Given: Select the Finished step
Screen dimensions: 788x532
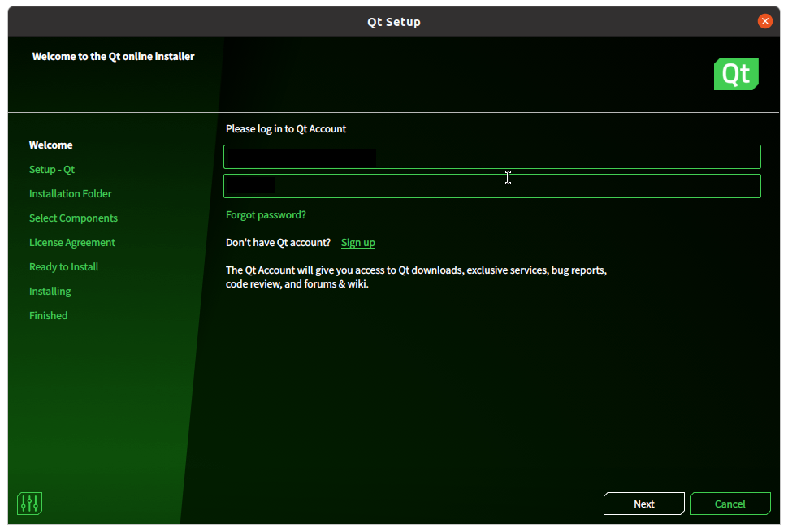Looking at the screenshot, I should click(x=48, y=315).
